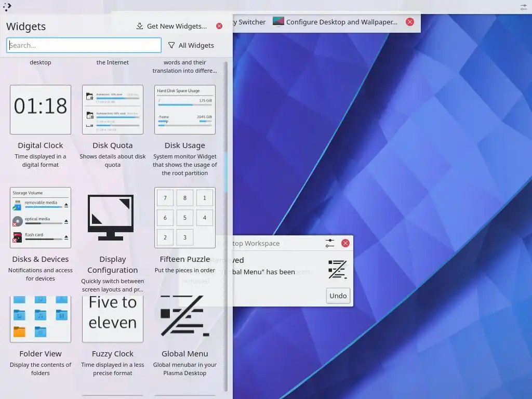Click the 'Disk Quota' title text
The image size is (532, 399).
click(113, 145)
